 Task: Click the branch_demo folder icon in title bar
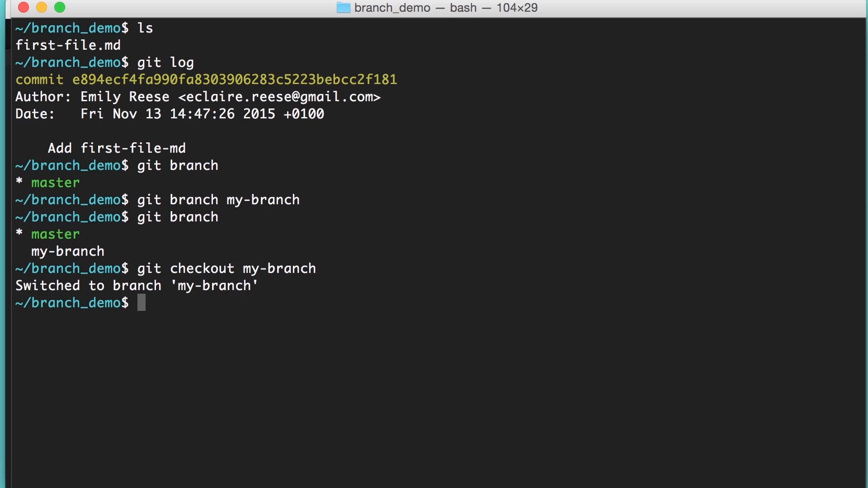tap(343, 8)
